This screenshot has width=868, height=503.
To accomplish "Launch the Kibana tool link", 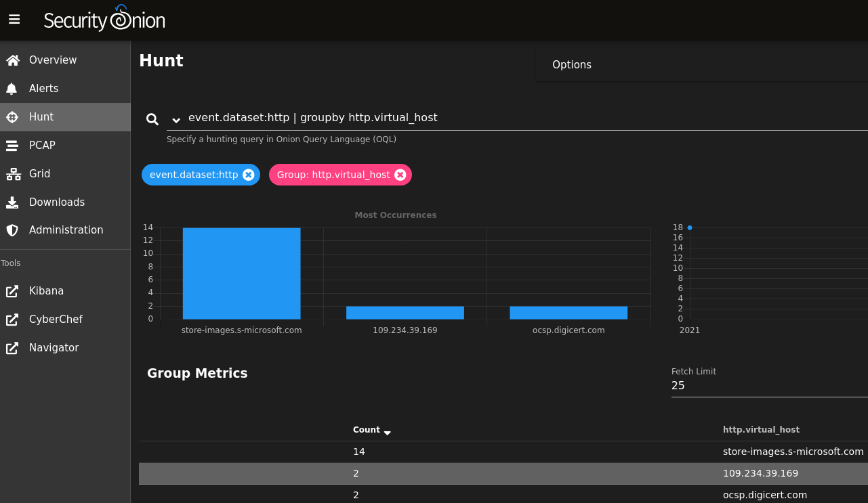I will click(65, 291).
